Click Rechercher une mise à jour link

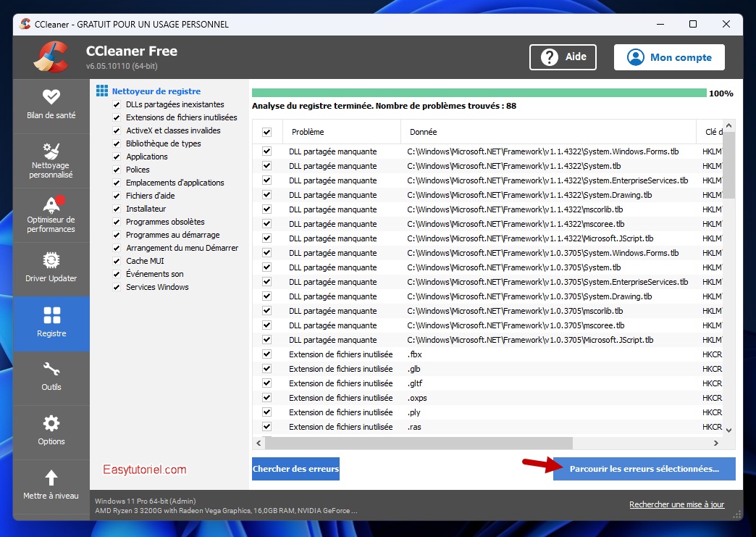(x=676, y=504)
